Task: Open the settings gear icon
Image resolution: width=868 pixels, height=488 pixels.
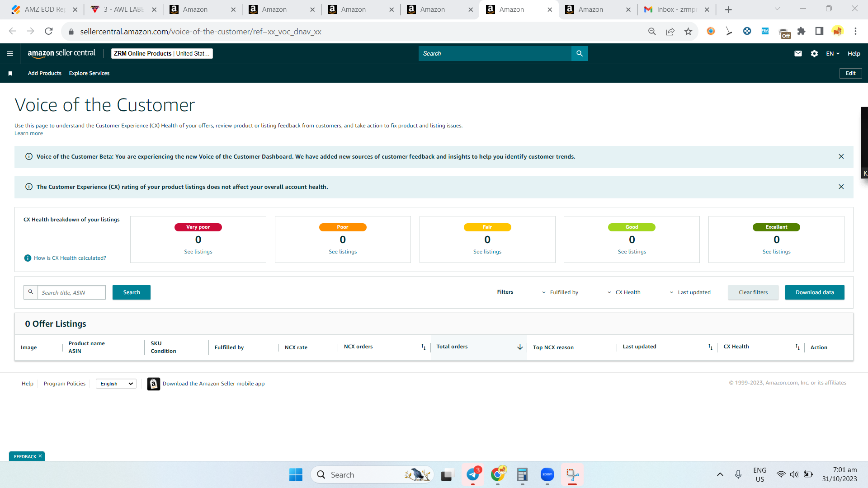Action: coord(814,54)
